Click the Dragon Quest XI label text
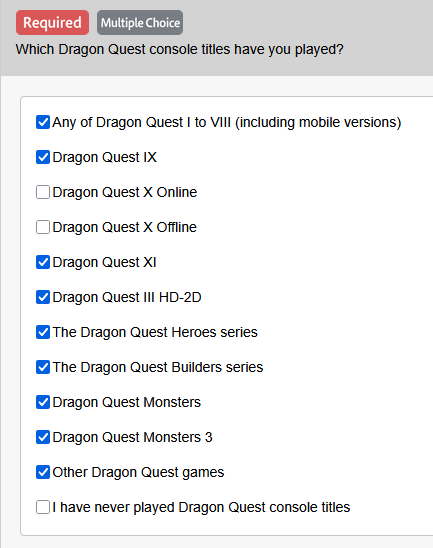 point(104,262)
